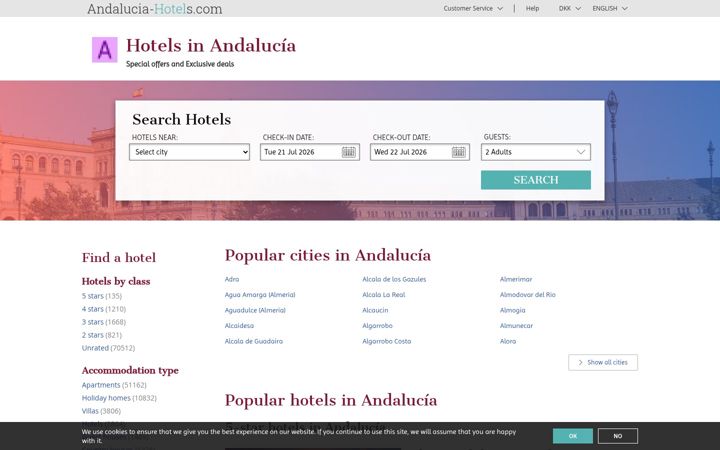
Task: Open the Alora city link
Action: (508, 341)
